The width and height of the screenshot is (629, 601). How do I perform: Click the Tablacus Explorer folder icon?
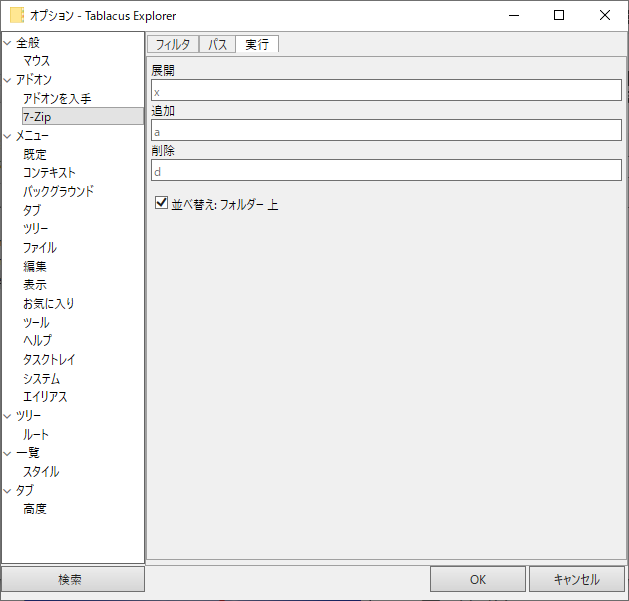coord(17,15)
